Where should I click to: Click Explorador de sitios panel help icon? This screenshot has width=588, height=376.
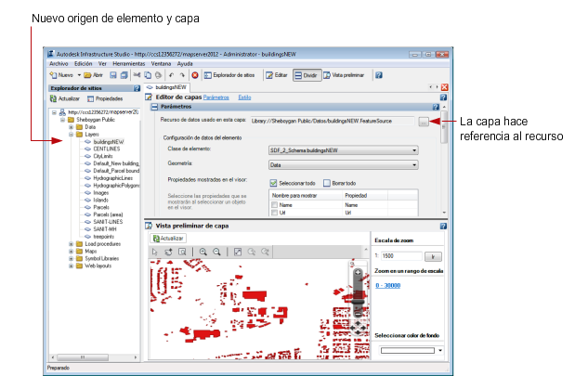pos(137,88)
